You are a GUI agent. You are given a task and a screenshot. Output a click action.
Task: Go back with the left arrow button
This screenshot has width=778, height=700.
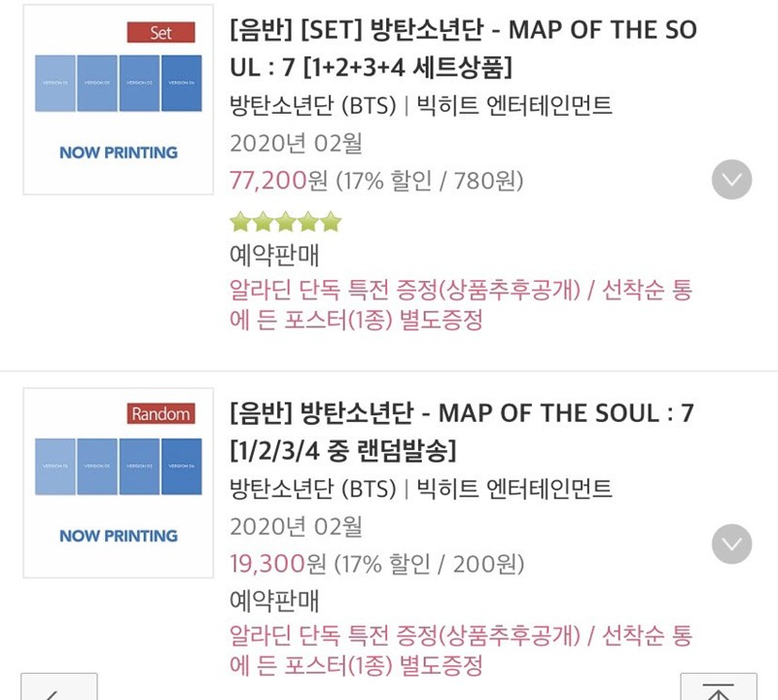[59, 686]
